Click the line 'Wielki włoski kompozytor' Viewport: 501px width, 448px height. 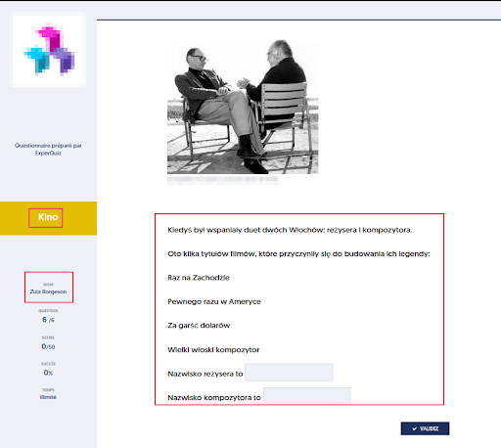click(x=213, y=349)
